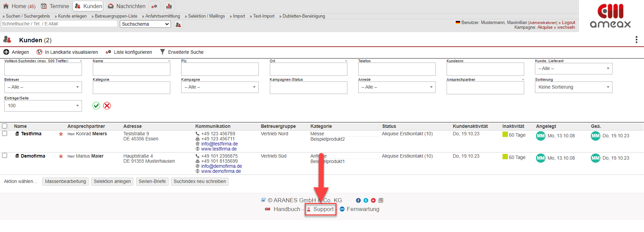This screenshot has height=232, width=644.
Task: Visualize customers via the map globe icon
Action: 40,52
